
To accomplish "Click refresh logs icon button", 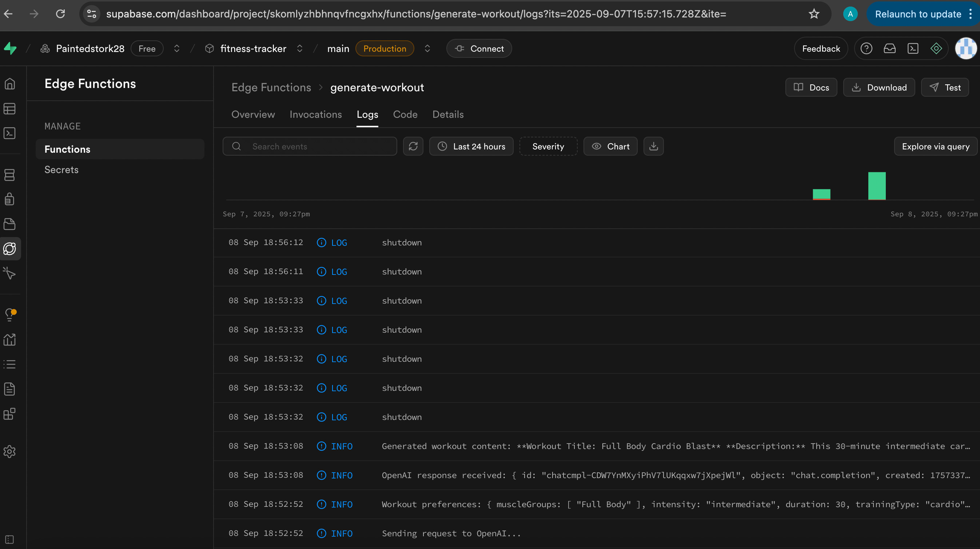I will click(x=413, y=147).
